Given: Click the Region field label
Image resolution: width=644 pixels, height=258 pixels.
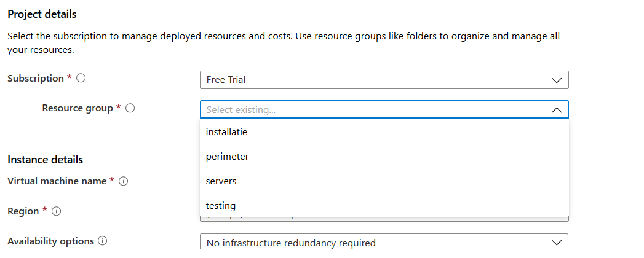Looking at the screenshot, I should pyautogui.click(x=23, y=211).
